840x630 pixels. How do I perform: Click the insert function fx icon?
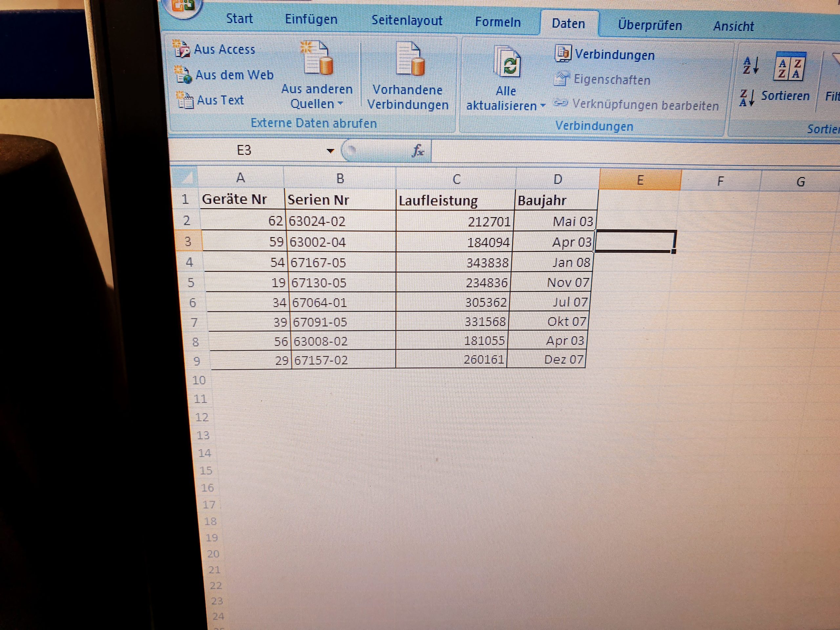click(x=418, y=151)
